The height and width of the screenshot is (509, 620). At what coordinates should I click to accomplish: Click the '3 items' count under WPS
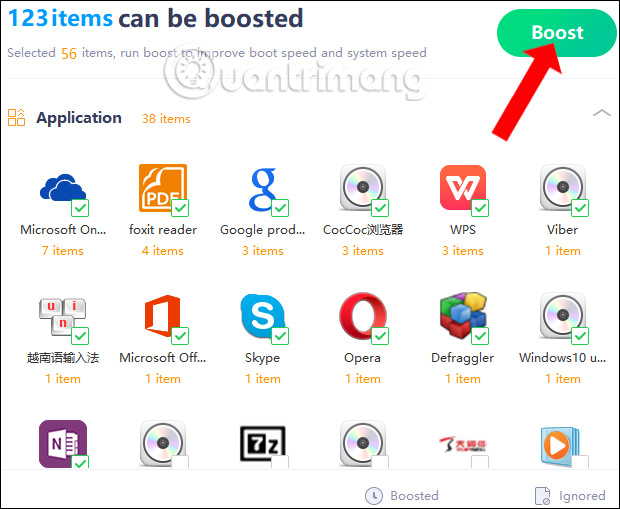463,251
